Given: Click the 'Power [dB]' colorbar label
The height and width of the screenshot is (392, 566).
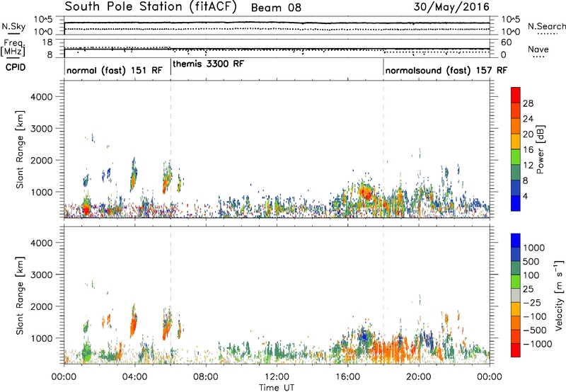Looking at the screenshot, I should [x=541, y=149].
